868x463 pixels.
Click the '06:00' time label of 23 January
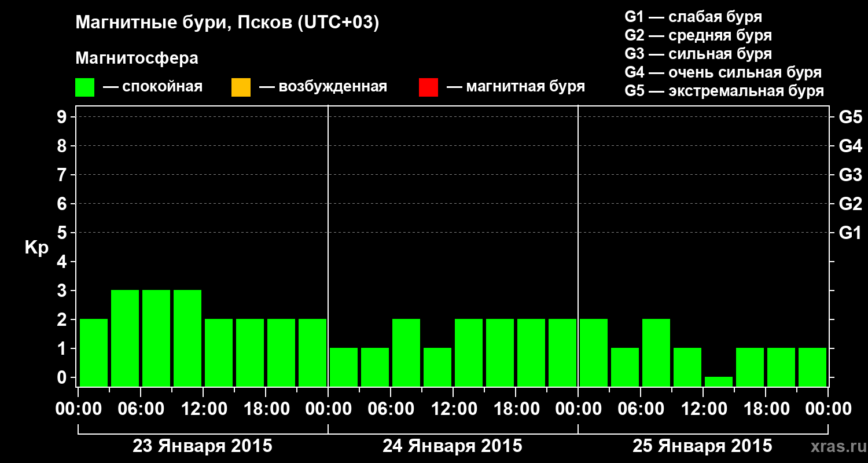point(141,409)
